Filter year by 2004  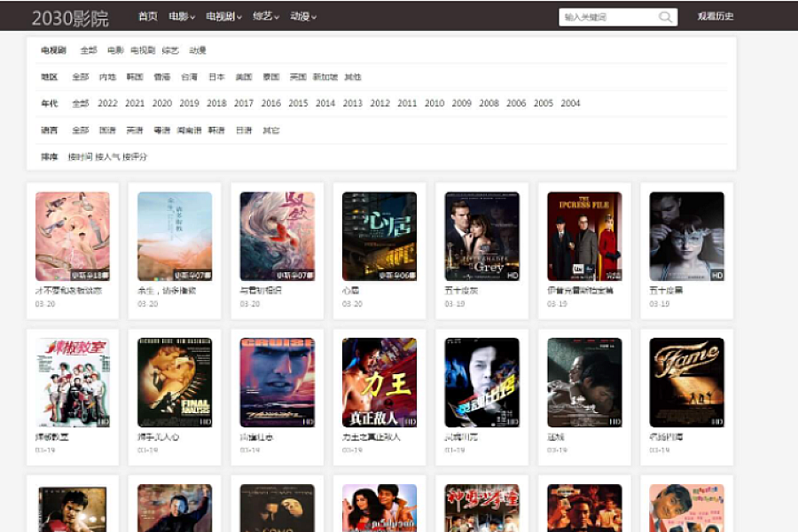(570, 104)
